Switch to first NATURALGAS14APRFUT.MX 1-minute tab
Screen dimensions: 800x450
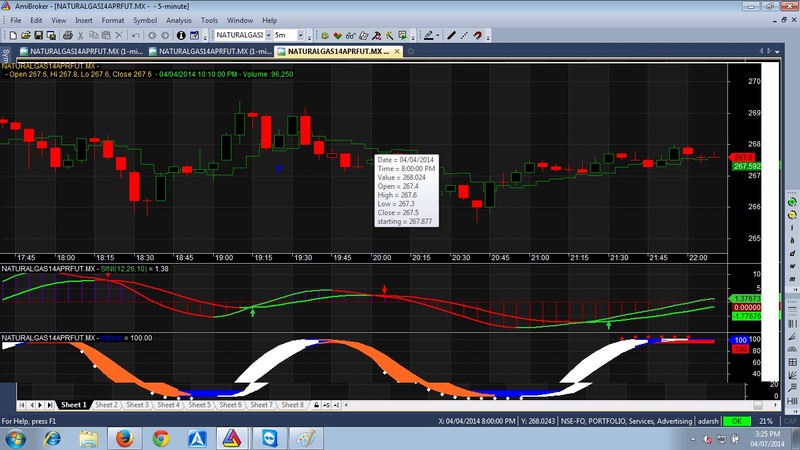(x=82, y=51)
